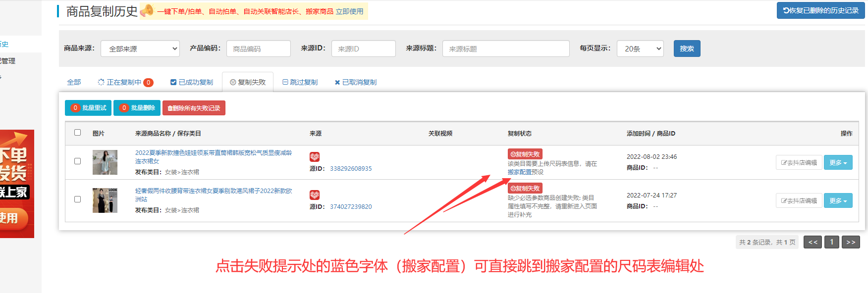Toggle the select-all checkbox in table header
Viewport: 868px width, 293px height.
pyautogui.click(x=77, y=133)
